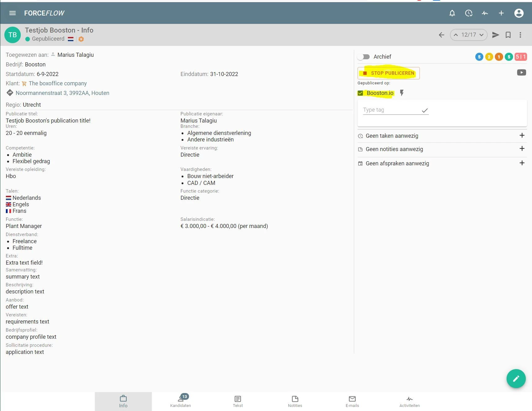The width and height of the screenshot is (532, 411).
Task: Click the plus icon in top header
Action: (501, 13)
